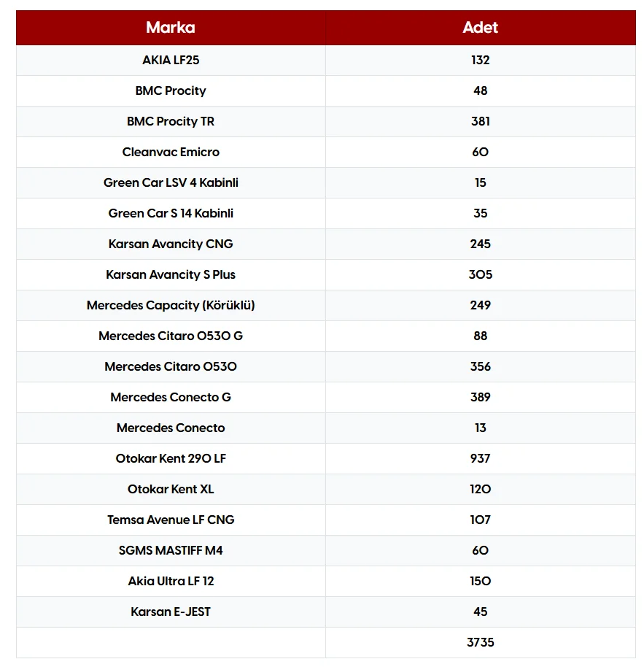644x667 pixels.
Task: Select the BMC Procity TR cell
Action: click(x=171, y=121)
